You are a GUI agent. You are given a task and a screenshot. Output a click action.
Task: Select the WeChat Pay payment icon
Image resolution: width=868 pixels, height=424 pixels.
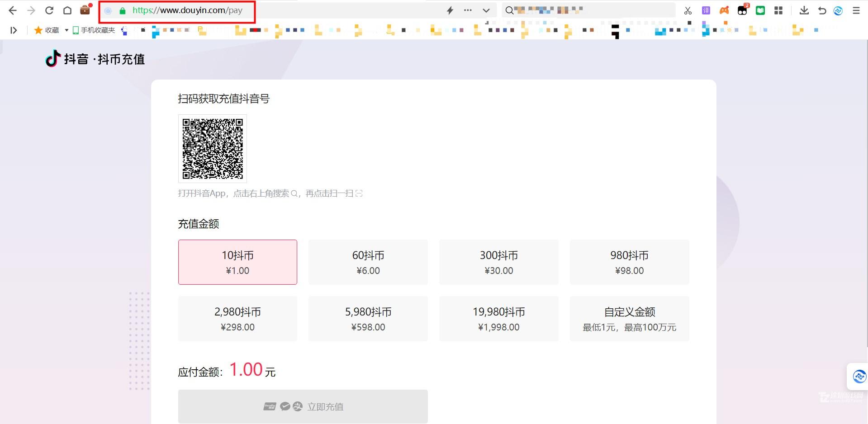pos(285,406)
